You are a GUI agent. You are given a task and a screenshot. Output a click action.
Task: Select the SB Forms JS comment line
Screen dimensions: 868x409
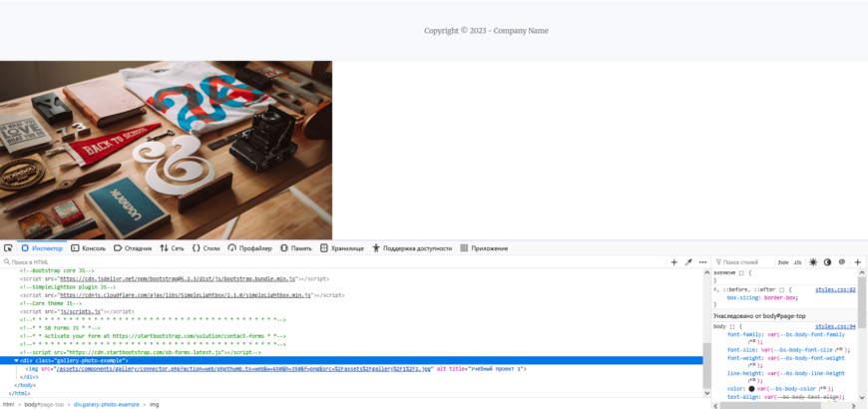60,327
